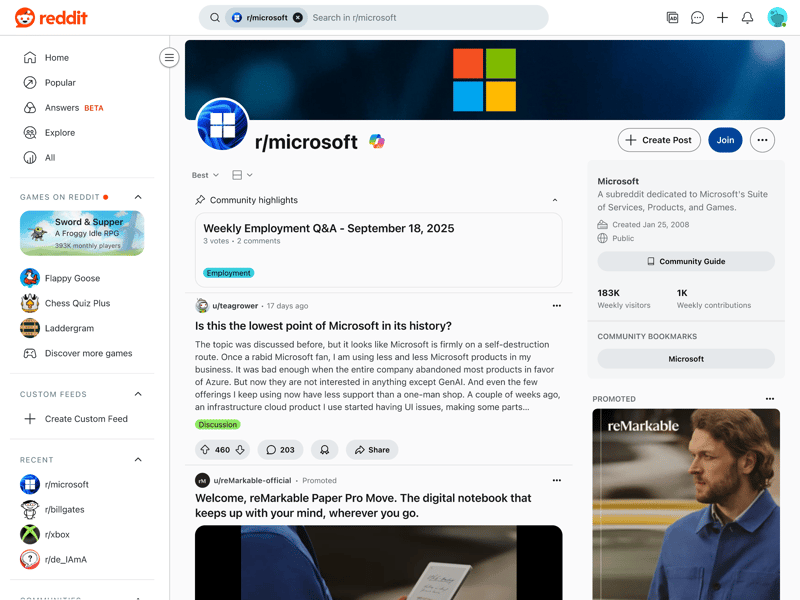The width and height of the screenshot is (800, 600).
Task: Downvote the lowest point of Microsoft post
Action: coord(240,450)
